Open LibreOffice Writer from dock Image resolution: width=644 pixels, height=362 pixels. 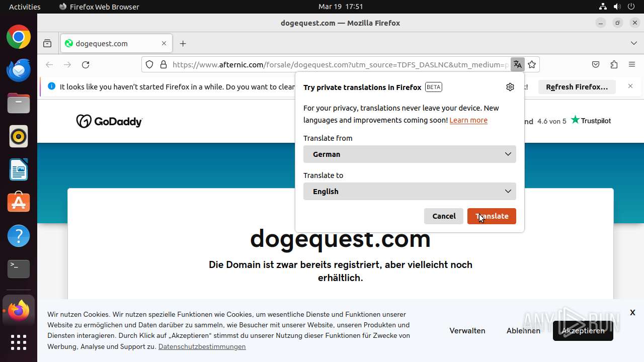click(19, 169)
